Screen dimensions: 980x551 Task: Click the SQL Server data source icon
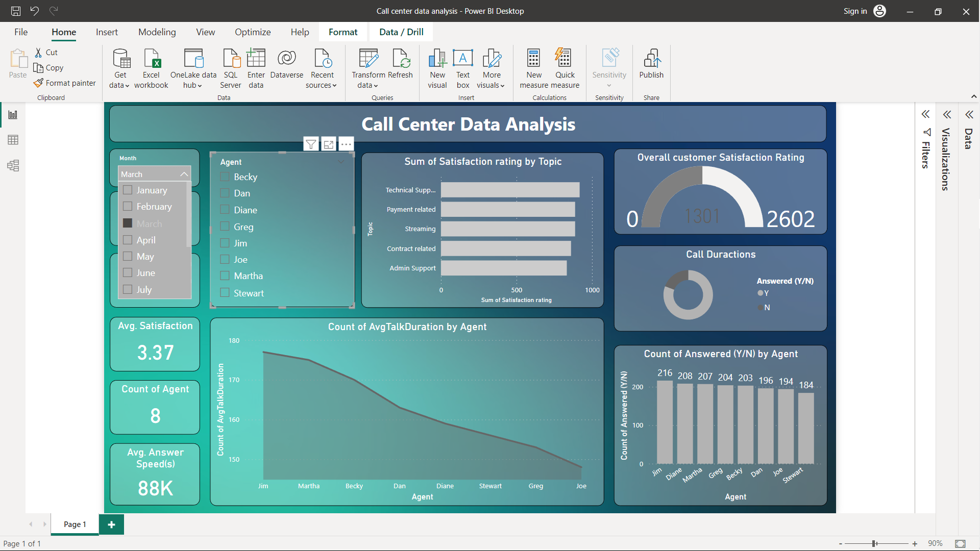[x=231, y=66]
